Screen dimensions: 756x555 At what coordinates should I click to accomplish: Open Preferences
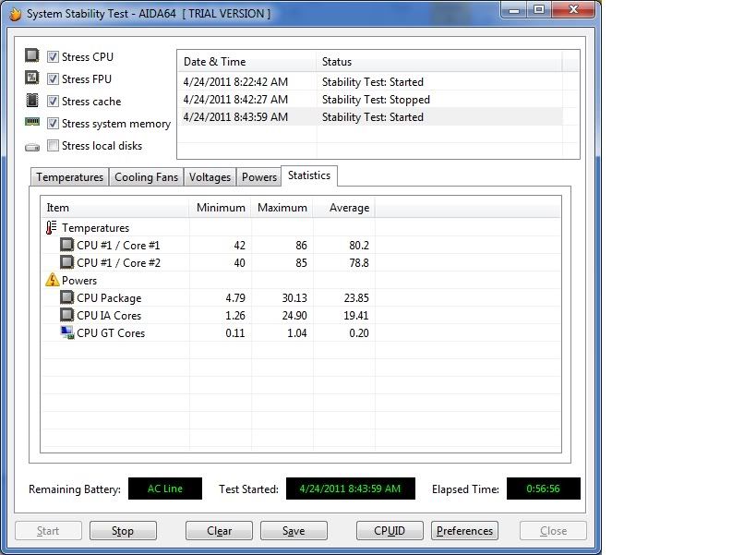[465, 531]
